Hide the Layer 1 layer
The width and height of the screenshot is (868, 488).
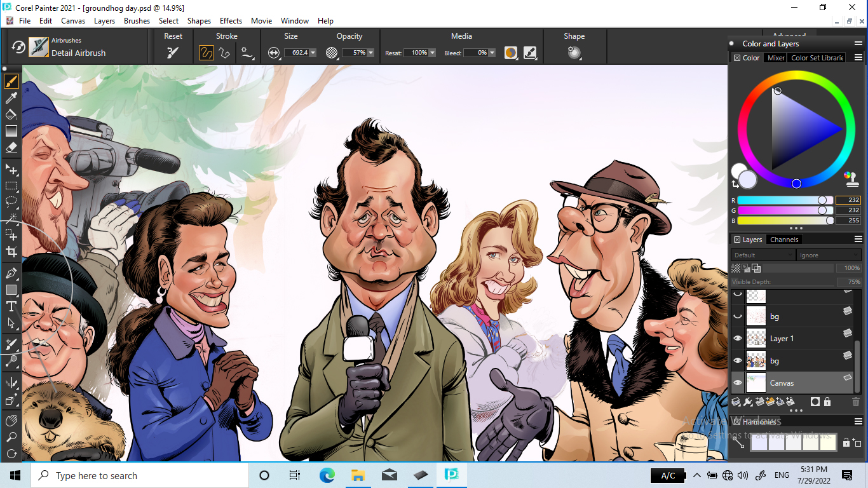[738, 339]
